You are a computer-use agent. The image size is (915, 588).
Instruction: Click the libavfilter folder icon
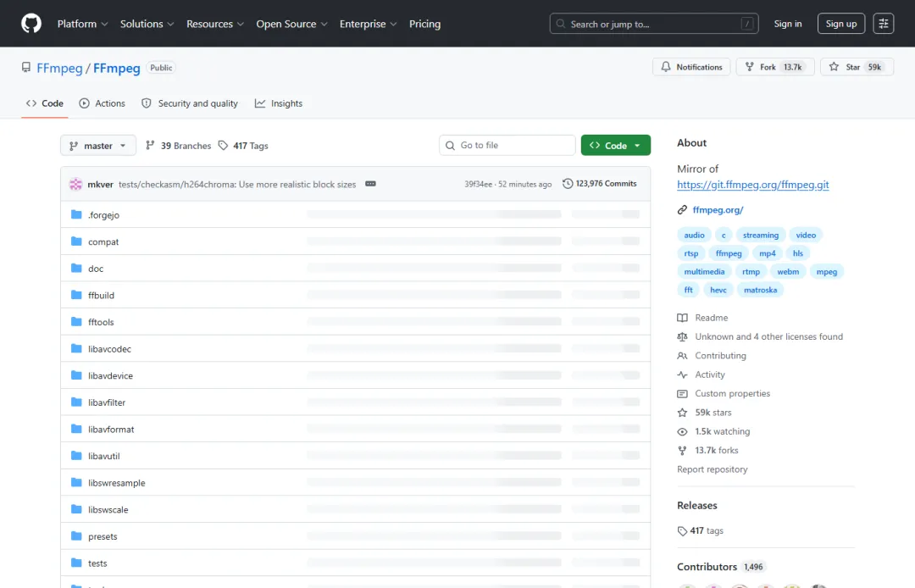click(x=76, y=402)
